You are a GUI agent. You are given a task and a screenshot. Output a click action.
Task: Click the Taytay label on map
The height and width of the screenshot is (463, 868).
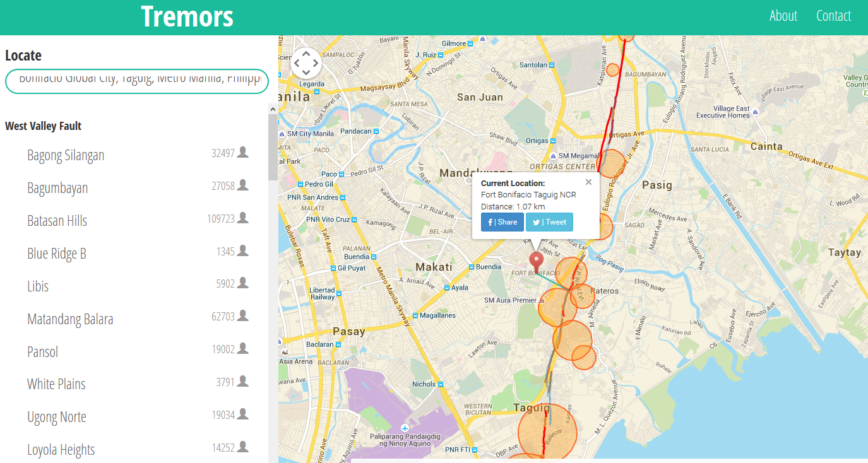[x=845, y=252]
